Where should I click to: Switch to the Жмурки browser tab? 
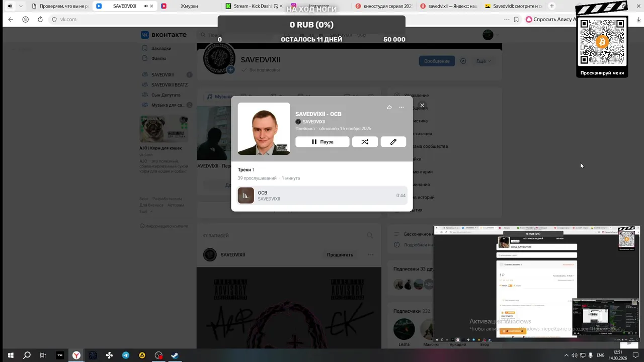[x=189, y=6]
